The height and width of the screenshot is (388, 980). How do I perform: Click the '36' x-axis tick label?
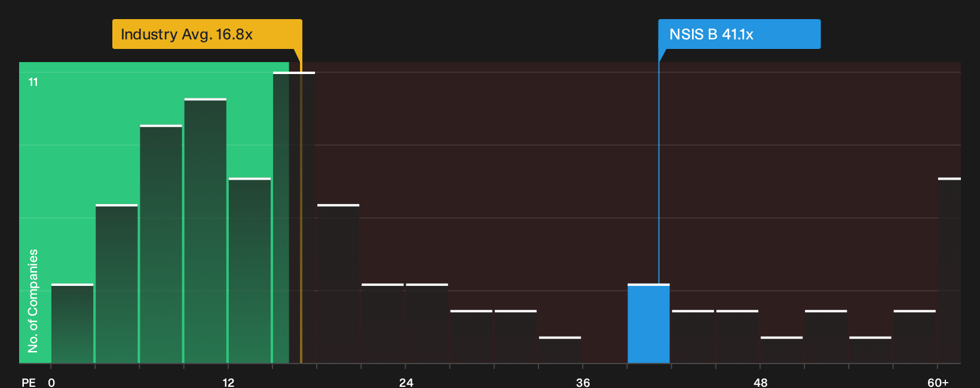coord(583,383)
